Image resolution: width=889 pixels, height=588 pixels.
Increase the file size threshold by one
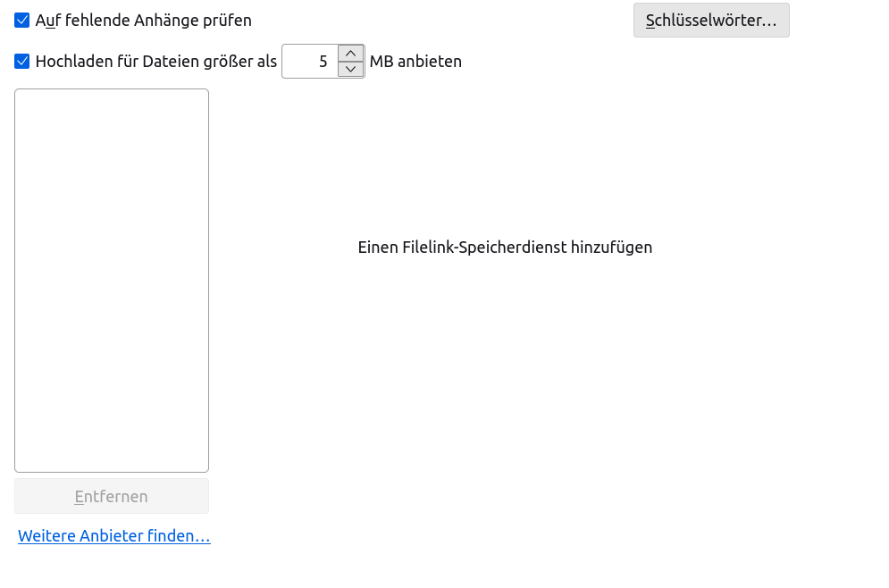pos(351,53)
